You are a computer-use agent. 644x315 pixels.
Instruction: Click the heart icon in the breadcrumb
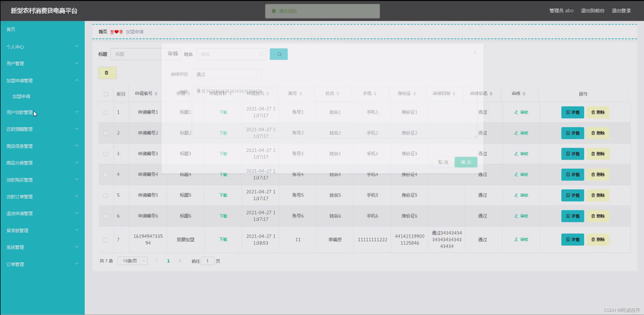(x=116, y=32)
